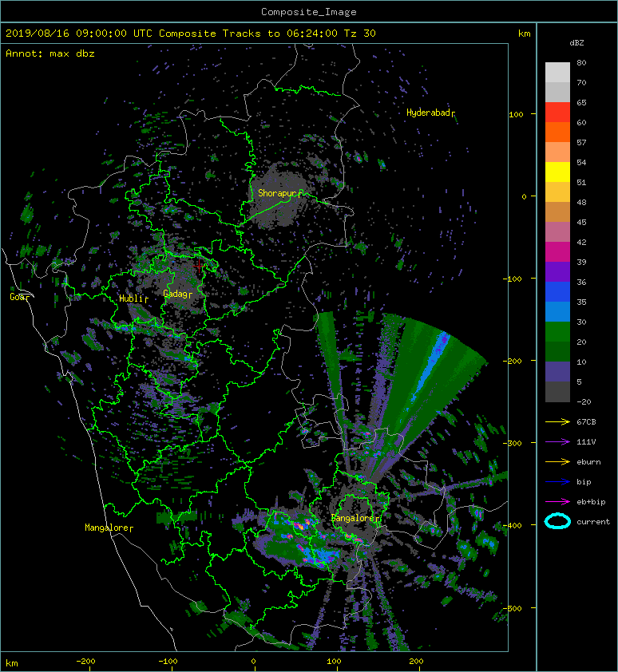Screen dimensions: 618x672
Task: Click the 0 km tick on horizontal axis
Action: 253,662
